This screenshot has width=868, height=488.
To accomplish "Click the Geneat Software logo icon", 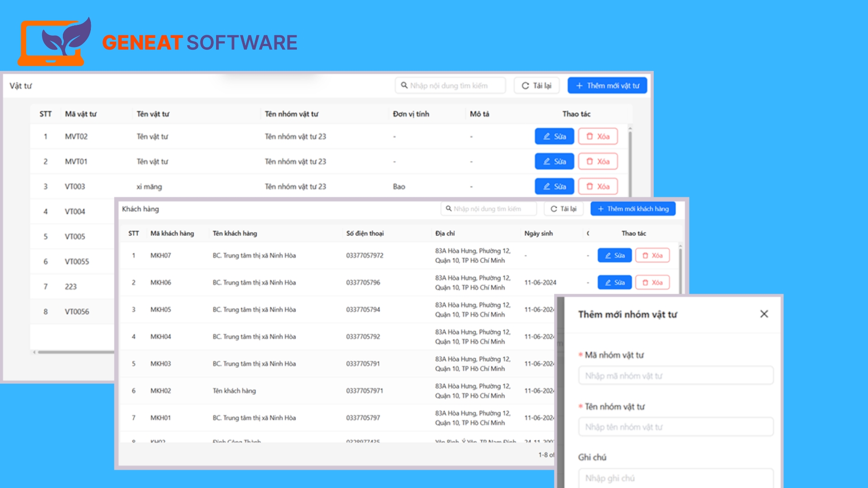I will (54, 42).
